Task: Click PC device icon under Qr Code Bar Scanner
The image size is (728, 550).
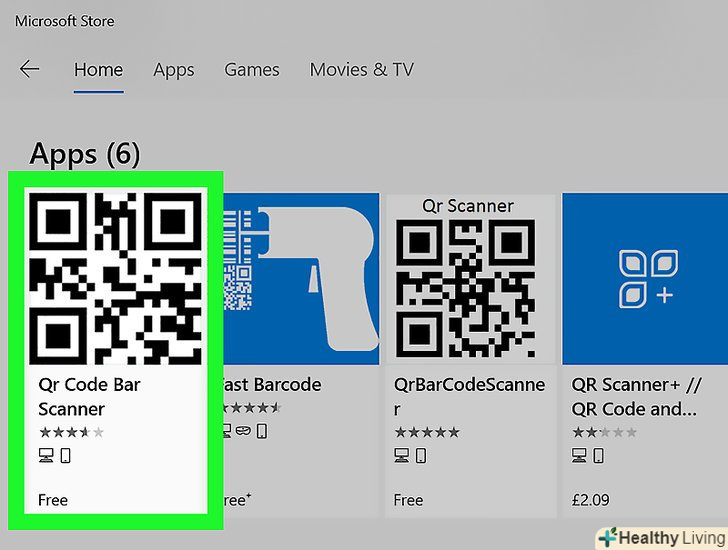Action: (46, 455)
